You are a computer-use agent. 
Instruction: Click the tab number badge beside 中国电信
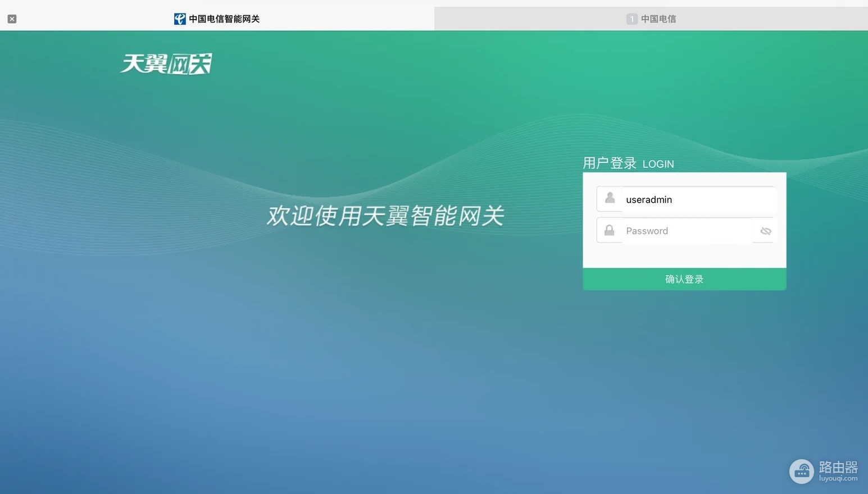632,19
